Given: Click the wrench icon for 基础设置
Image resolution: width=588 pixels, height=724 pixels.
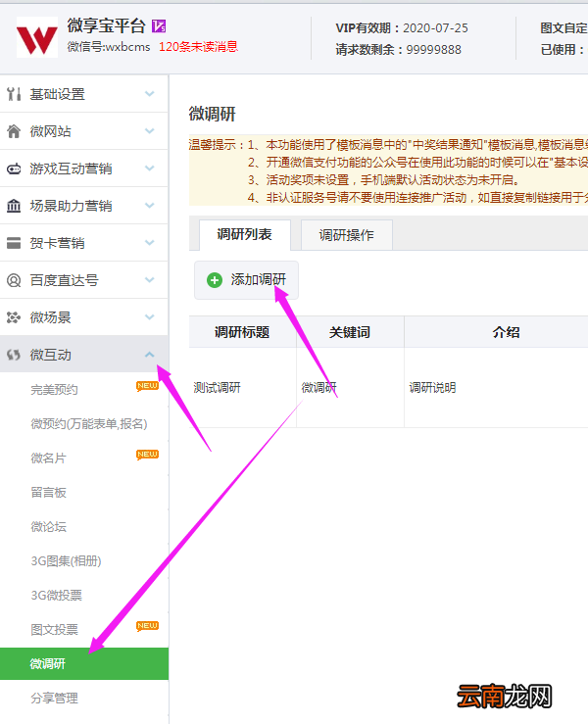Looking at the screenshot, I should [x=14, y=94].
